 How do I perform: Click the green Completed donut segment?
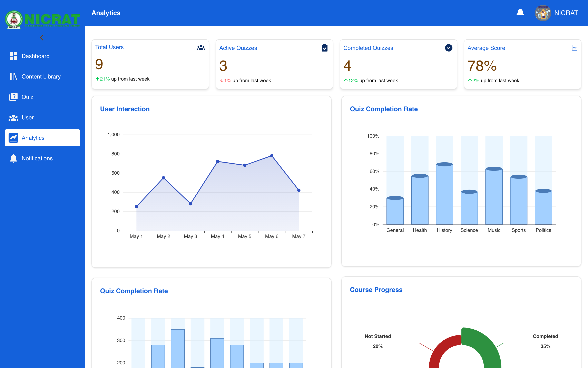tap(484, 346)
